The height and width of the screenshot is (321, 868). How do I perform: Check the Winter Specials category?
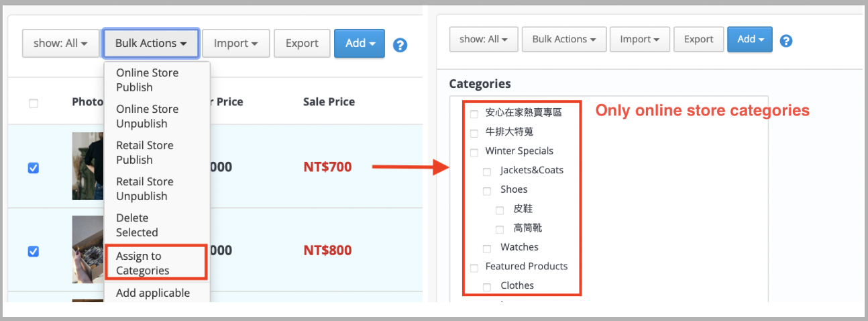tap(474, 152)
